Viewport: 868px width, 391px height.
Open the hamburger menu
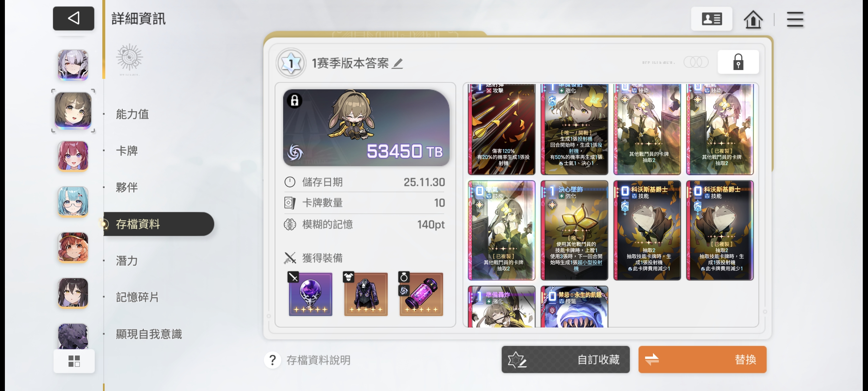coord(795,19)
